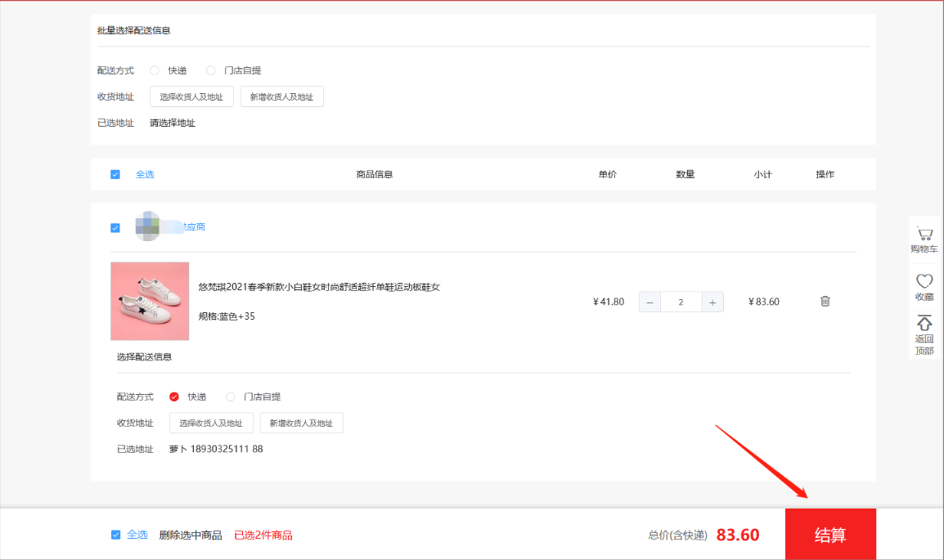Screen dimensions: 944x560
Task: Decrease quantity with the minus button
Action: click(650, 302)
